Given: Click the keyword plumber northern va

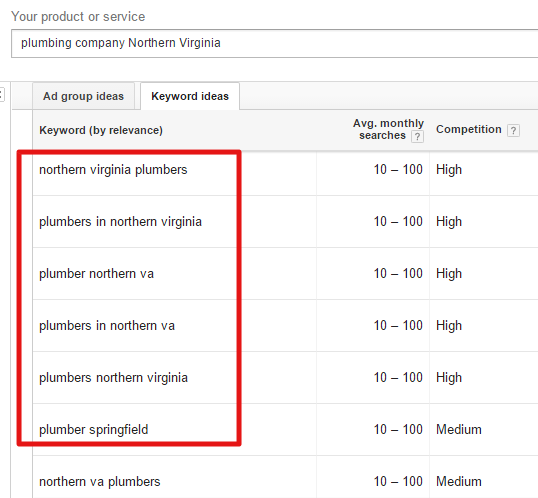Looking at the screenshot, I should [x=96, y=274].
